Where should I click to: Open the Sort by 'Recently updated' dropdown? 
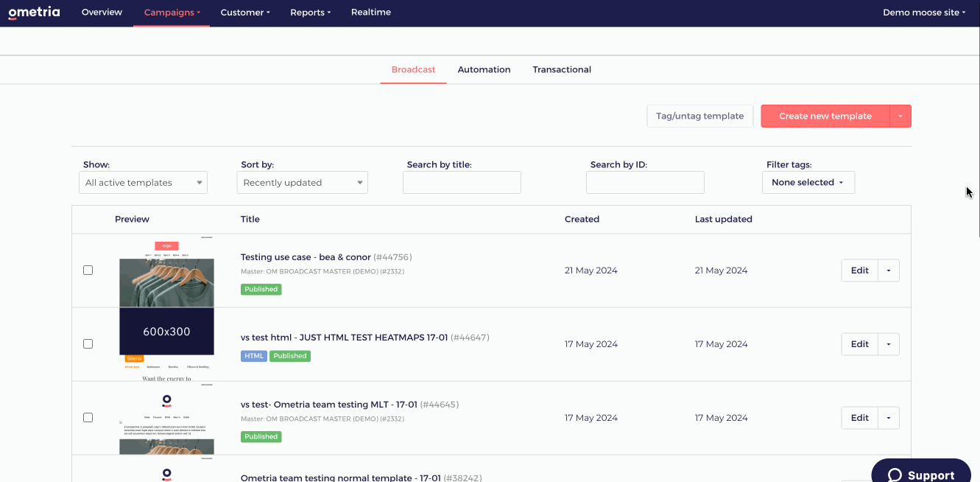pyautogui.click(x=302, y=183)
